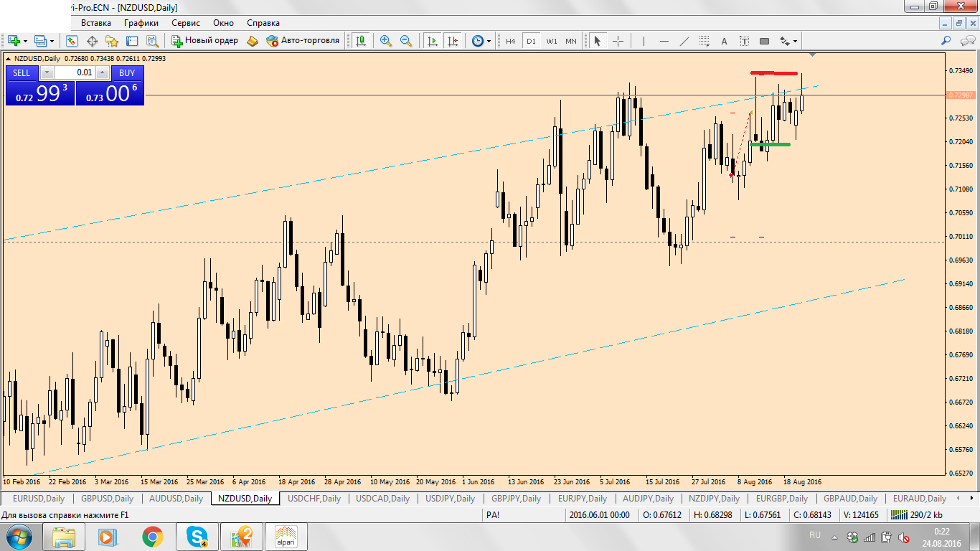Click the Новый ордер button

(x=204, y=41)
